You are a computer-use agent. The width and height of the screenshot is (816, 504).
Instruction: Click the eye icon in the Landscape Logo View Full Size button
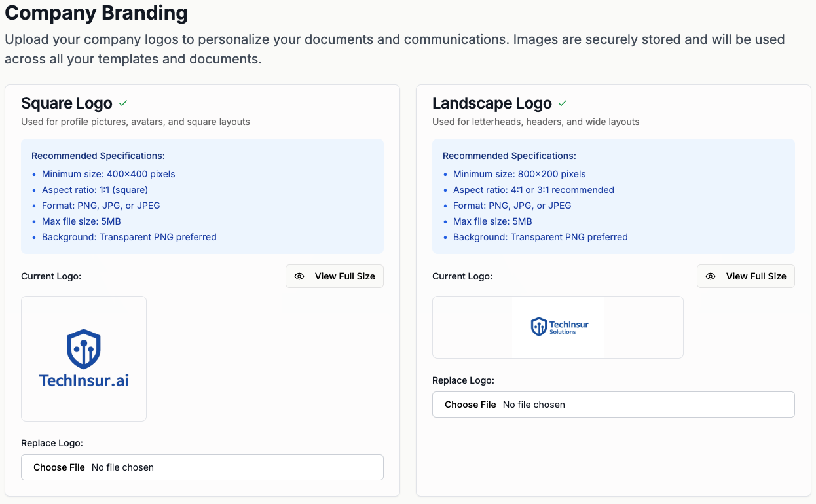[711, 276]
